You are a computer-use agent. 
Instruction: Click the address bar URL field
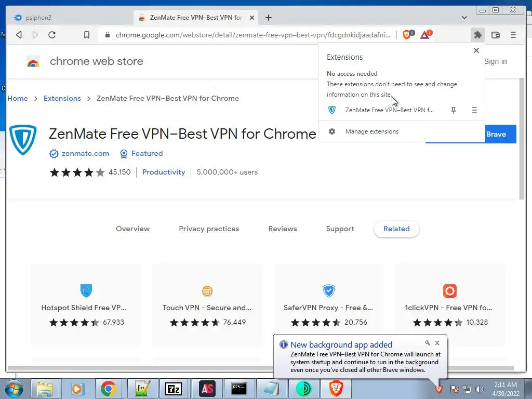[253, 35]
